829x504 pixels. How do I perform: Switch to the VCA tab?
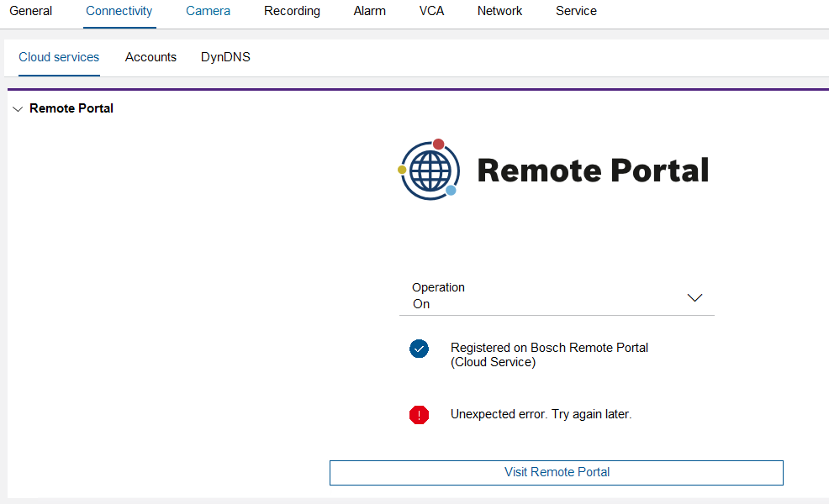[x=431, y=12]
